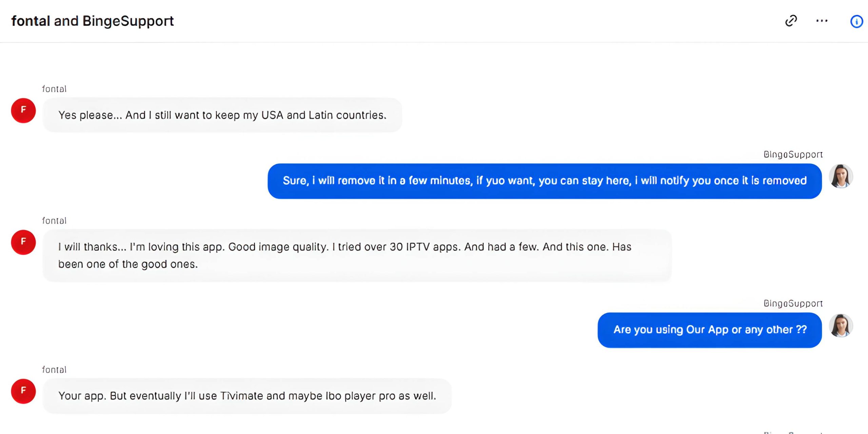
Task: Click the word 'fontal' in the conversation title
Action: (x=31, y=21)
